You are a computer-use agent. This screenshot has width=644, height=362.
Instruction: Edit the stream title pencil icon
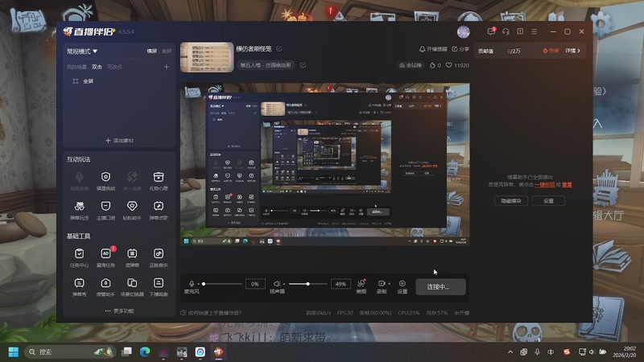(x=279, y=49)
